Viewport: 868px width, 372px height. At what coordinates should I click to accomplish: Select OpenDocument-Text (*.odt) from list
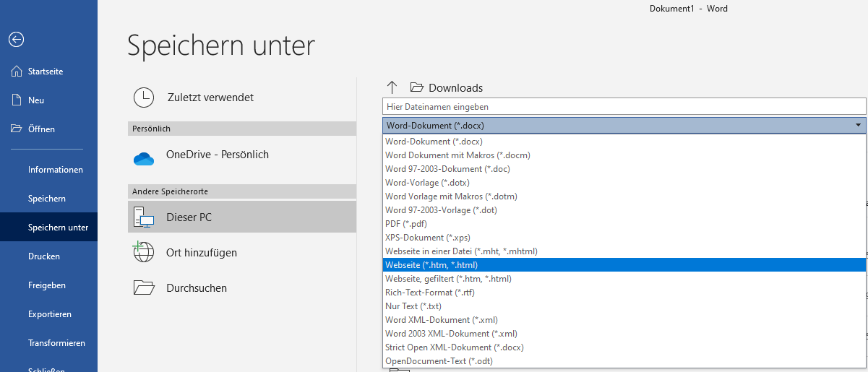(439, 361)
